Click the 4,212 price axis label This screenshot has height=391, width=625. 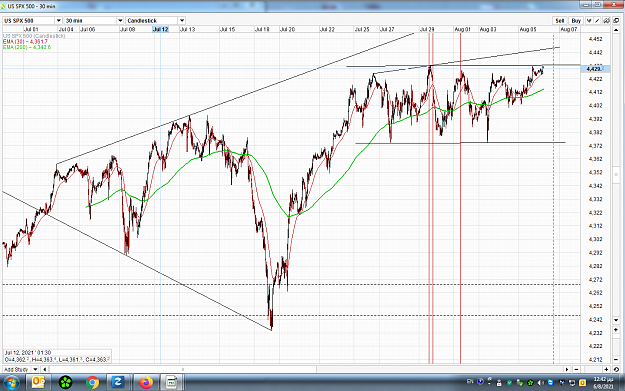pyautogui.click(x=595, y=360)
